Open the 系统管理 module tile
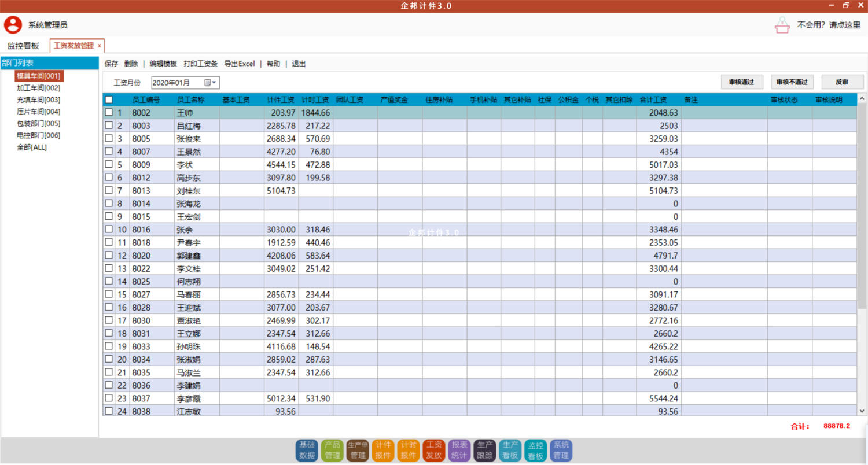This screenshot has width=868, height=465. pos(561,450)
